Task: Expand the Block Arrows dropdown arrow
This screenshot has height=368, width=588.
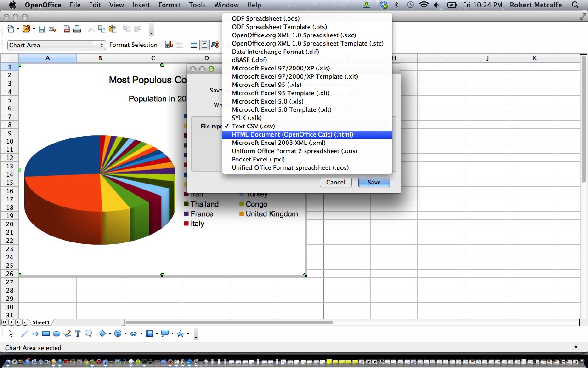Action: [141, 333]
